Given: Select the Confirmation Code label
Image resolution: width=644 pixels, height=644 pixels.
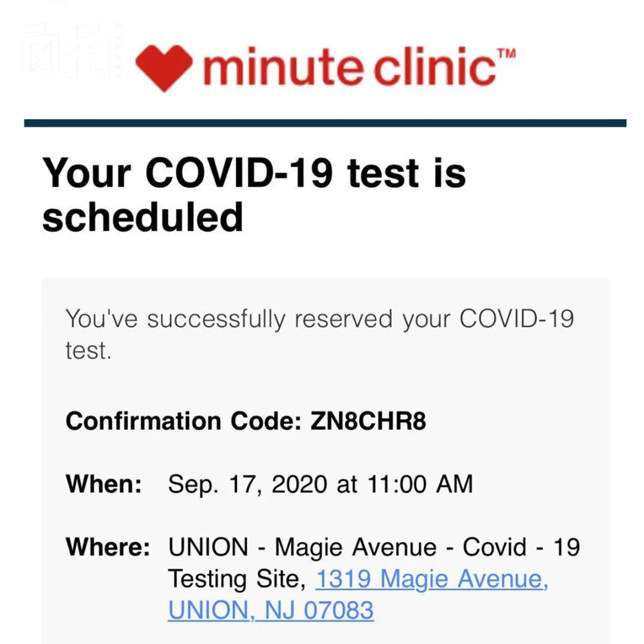Looking at the screenshot, I should tap(184, 421).
